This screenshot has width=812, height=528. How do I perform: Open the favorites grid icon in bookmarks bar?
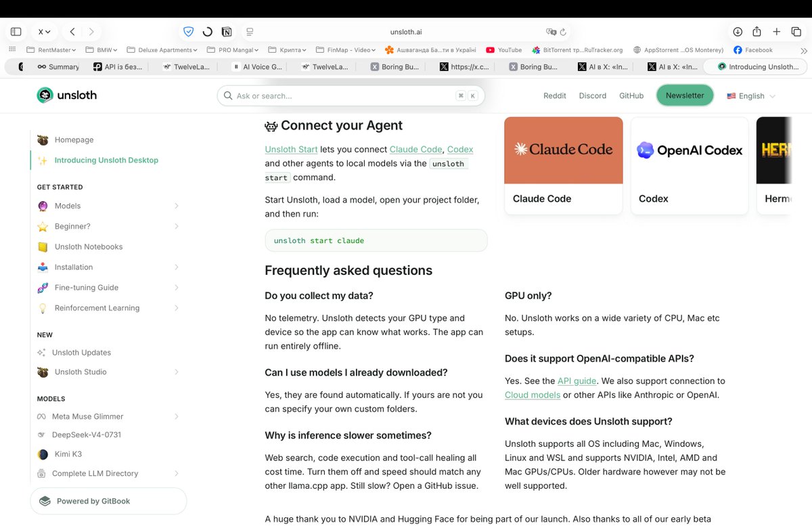[x=12, y=49]
